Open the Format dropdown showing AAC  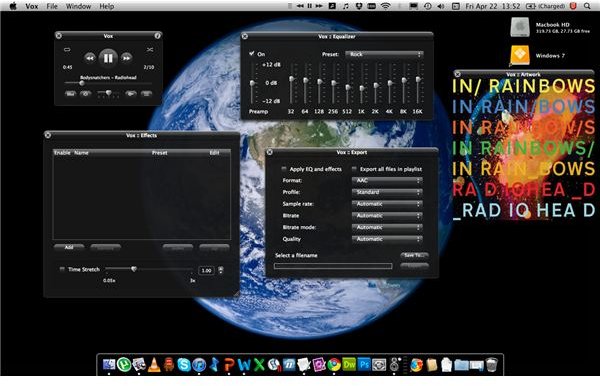point(387,181)
